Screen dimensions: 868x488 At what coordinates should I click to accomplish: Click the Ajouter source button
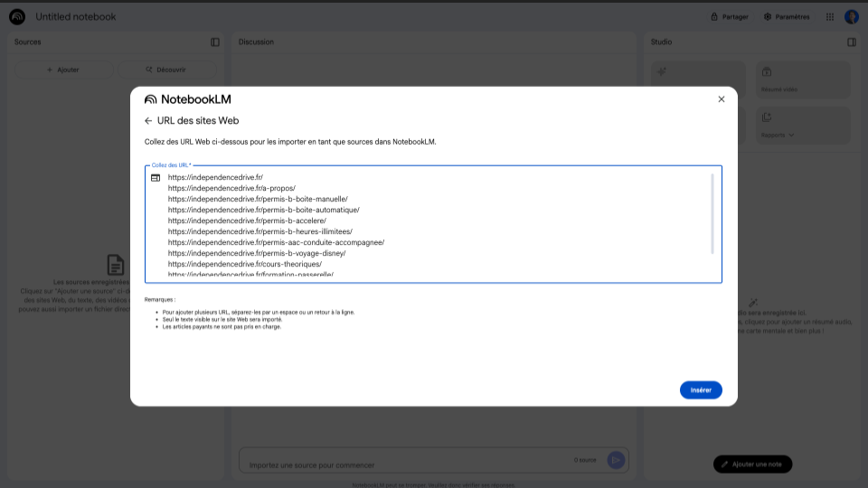pos(63,70)
